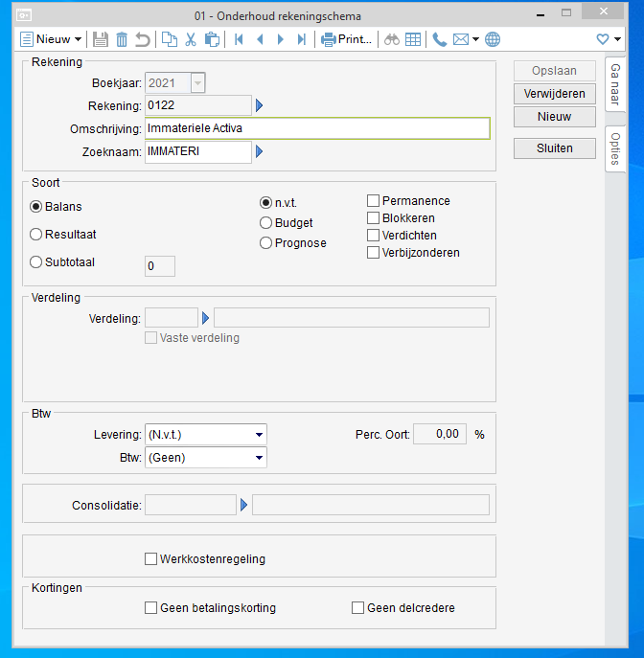
Task: Enable the Permanence checkbox
Action: (373, 201)
